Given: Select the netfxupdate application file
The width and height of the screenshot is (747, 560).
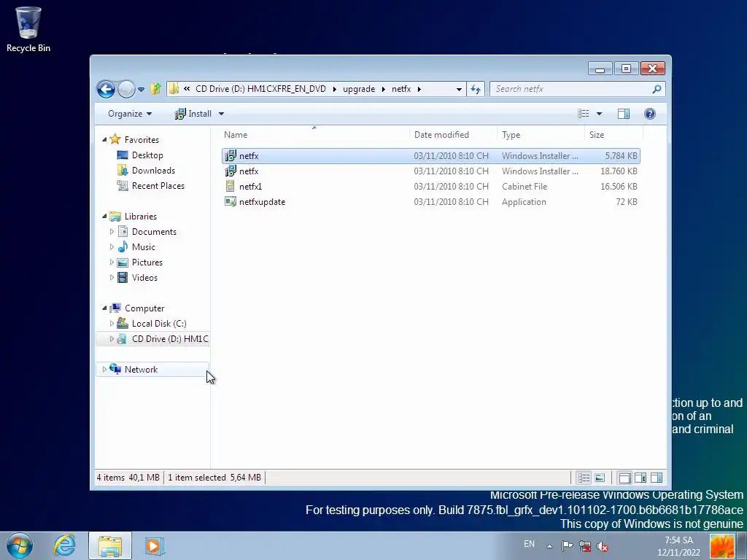Looking at the screenshot, I should 430,201.
